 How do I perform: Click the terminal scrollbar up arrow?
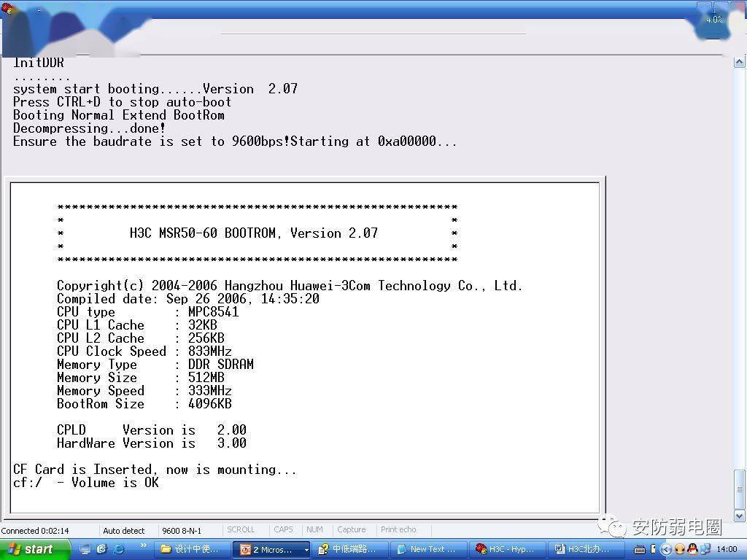(x=740, y=61)
